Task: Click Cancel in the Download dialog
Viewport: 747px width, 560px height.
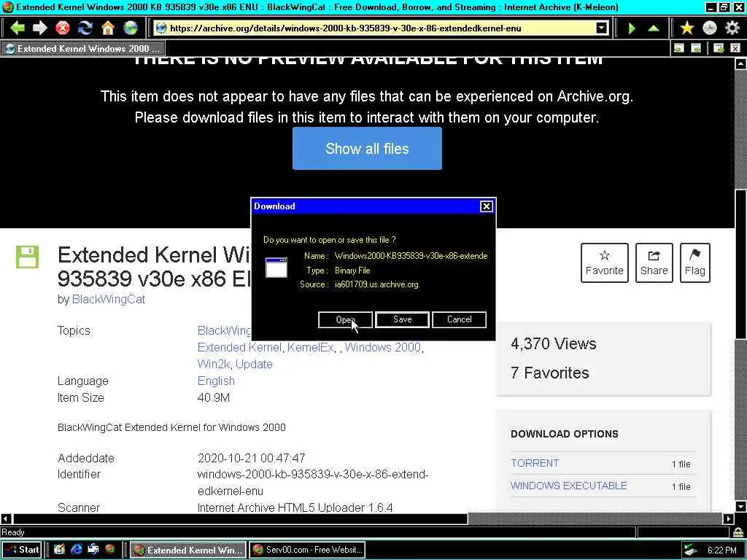Action: pos(460,319)
